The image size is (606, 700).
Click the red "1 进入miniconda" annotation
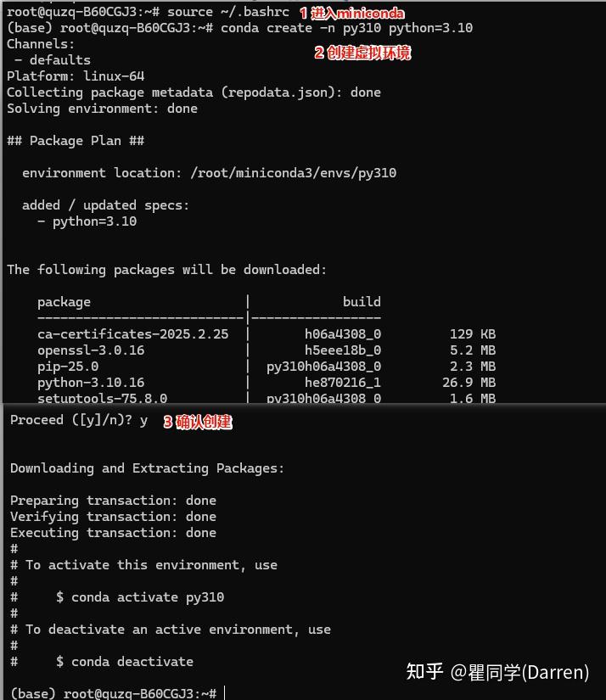pyautogui.click(x=351, y=13)
